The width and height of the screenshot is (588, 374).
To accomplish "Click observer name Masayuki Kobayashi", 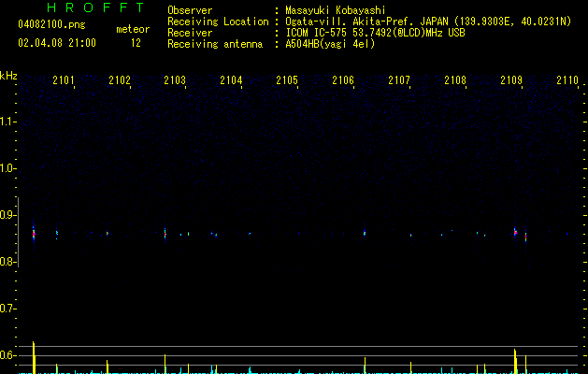I will 336,10.
